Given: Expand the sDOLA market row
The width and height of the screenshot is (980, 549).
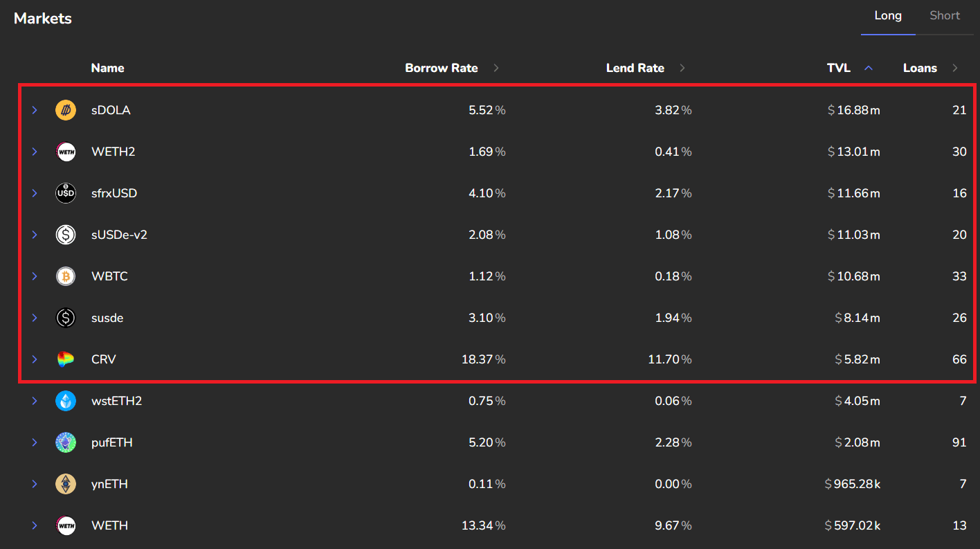Looking at the screenshot, I should (x=35, y=110).
